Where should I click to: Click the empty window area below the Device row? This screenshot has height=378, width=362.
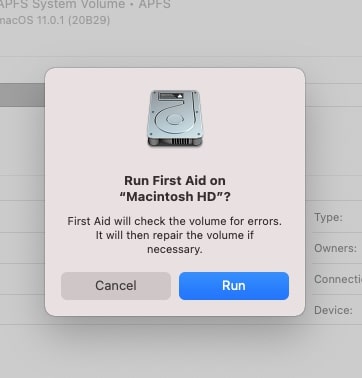click(181, 350)
